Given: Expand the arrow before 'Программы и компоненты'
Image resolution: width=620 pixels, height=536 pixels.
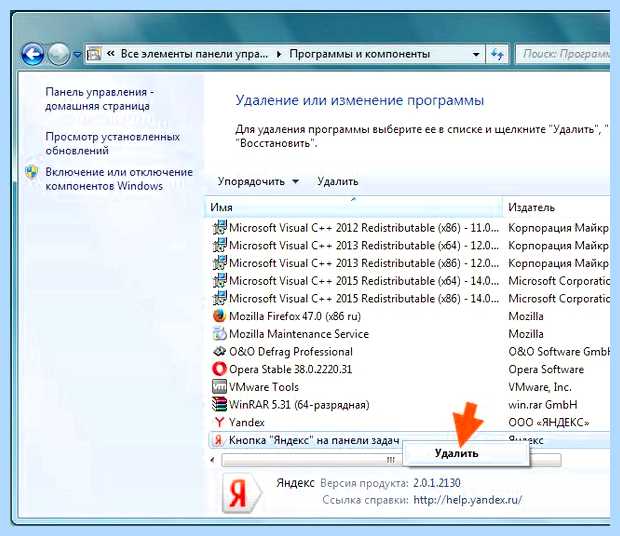Looking at the screenshot, I should (279, 54).
